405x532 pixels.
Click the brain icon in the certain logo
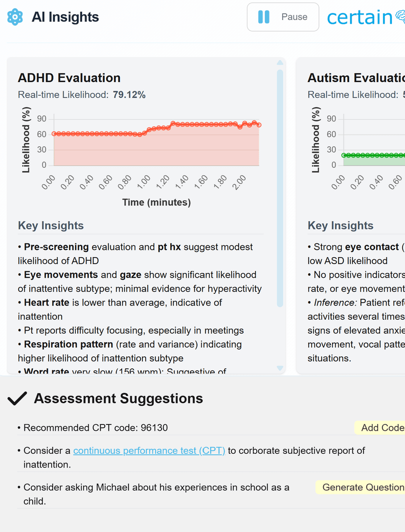pyautogui.click(x=402, y=17)
